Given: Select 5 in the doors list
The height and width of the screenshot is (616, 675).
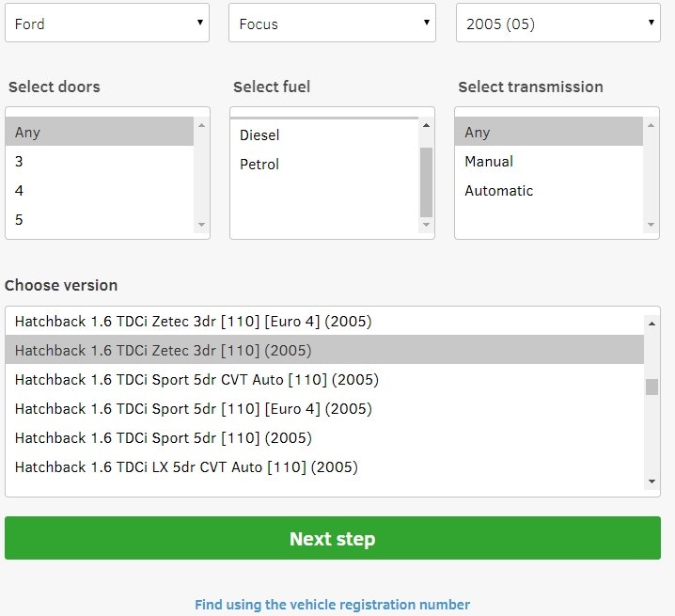Looking at the screenshot, I should tap(100, 220).
